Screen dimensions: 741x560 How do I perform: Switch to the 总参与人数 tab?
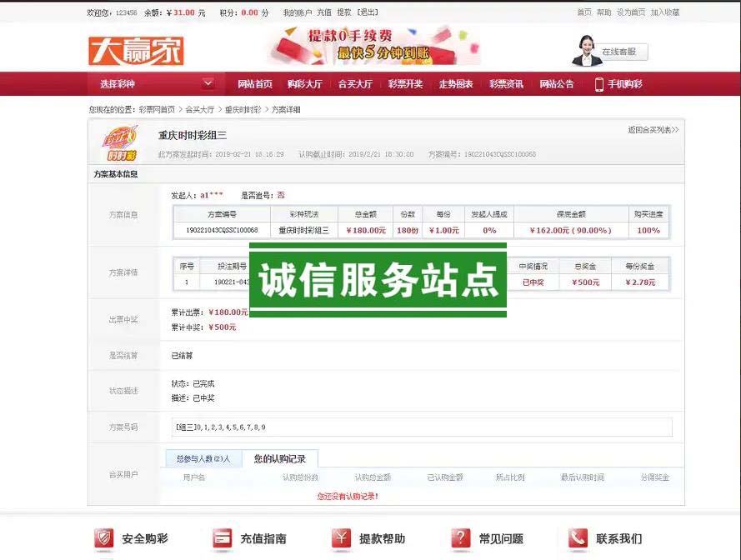(x=203, y=458)
